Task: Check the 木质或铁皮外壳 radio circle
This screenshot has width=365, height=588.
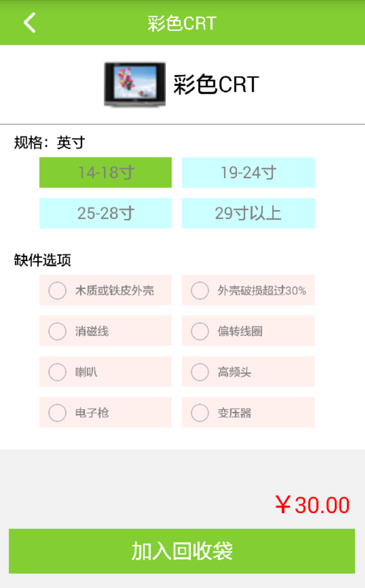Action: coord(58,290)
